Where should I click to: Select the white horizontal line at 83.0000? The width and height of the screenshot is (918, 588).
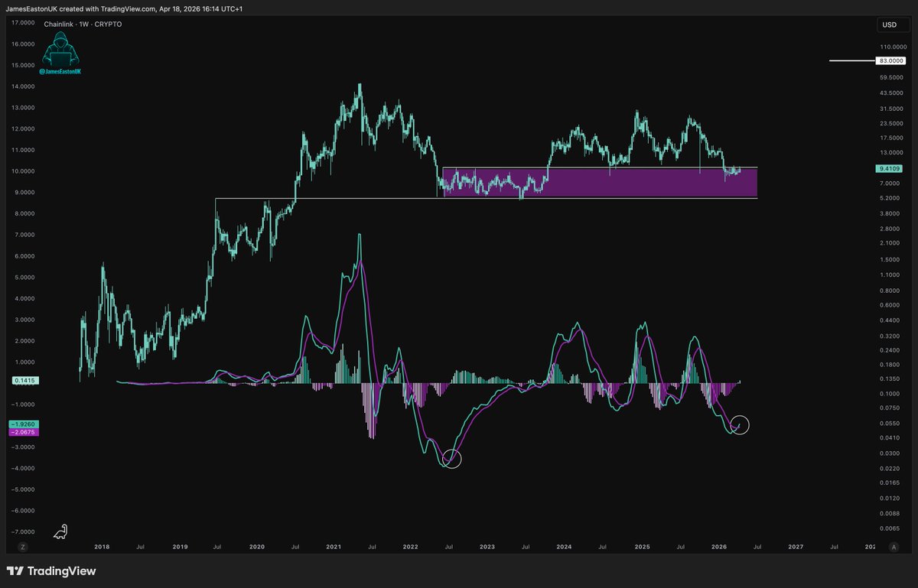click(x=852, y=60)
